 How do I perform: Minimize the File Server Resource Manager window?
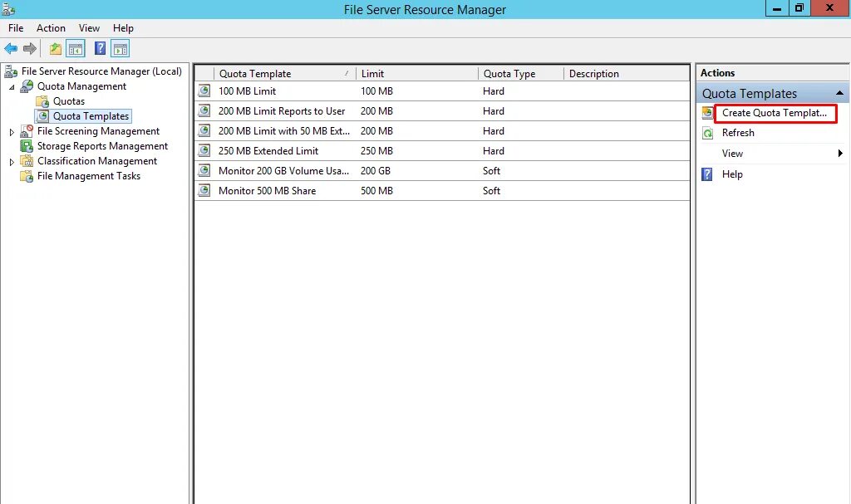click(x=777, y=8)
